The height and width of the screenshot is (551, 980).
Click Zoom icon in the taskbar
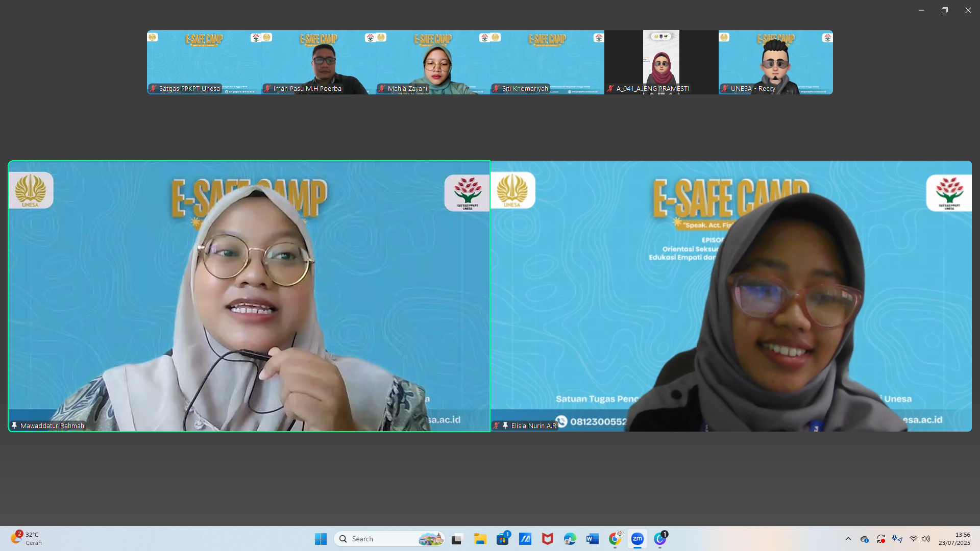point(637,539)
